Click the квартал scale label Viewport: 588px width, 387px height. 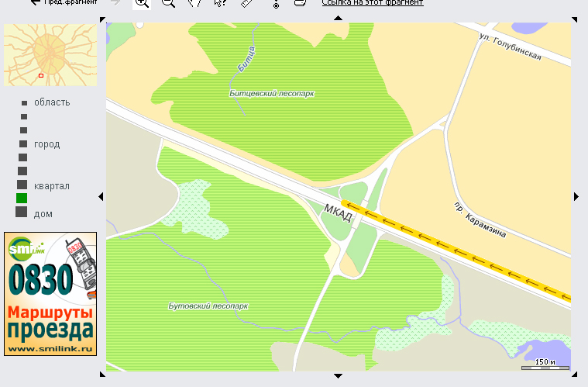point(52,186)
